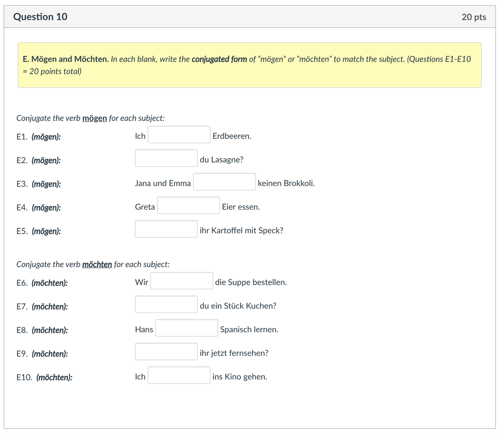Select the blank after "Jana und Emma"

point(224,182)
